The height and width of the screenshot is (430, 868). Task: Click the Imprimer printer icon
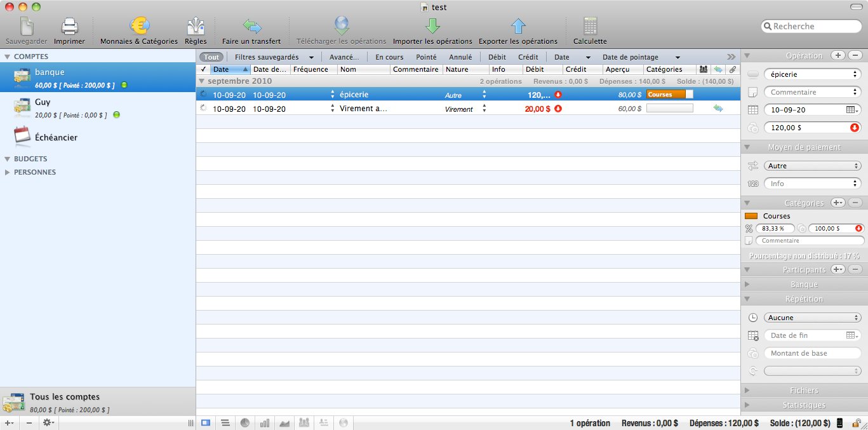point(69,27)
